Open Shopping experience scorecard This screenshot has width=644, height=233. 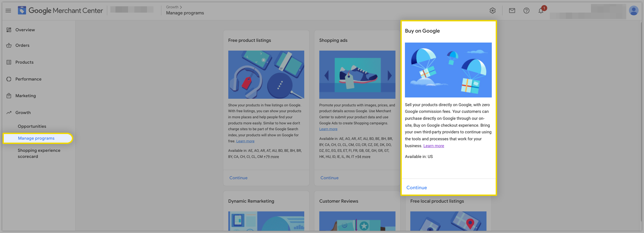(39, 153)
